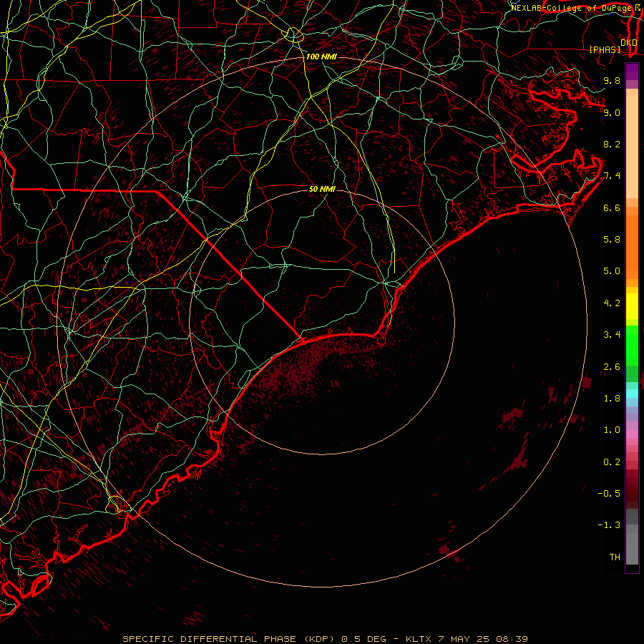This screenshot has width=644, height=644.
Task: Click the 7.4 scale value label
Action: pos(612,176)
